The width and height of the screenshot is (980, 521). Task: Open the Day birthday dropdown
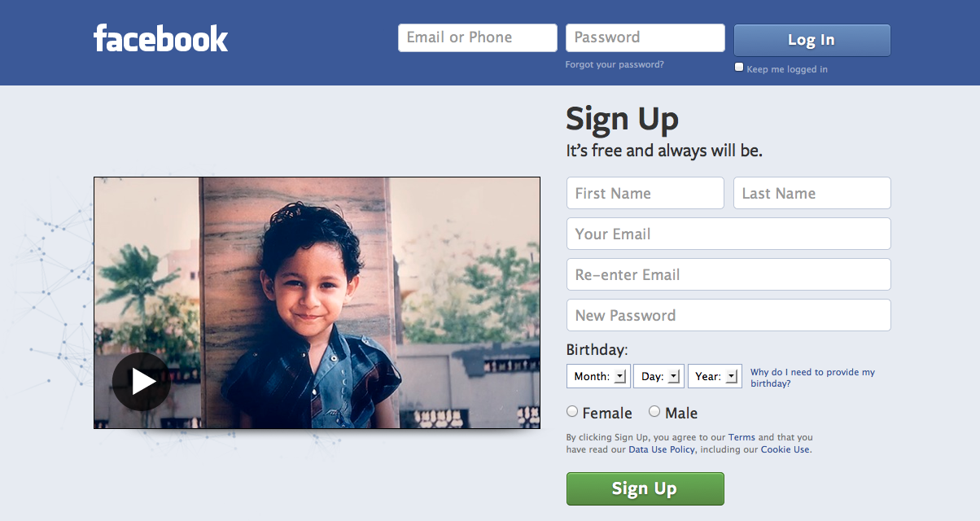[658, 376]
